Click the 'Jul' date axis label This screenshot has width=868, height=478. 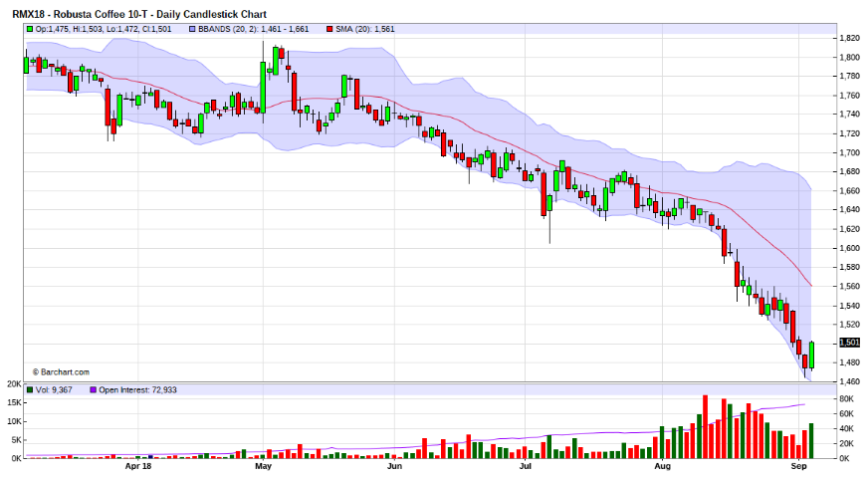pos(525,466)
